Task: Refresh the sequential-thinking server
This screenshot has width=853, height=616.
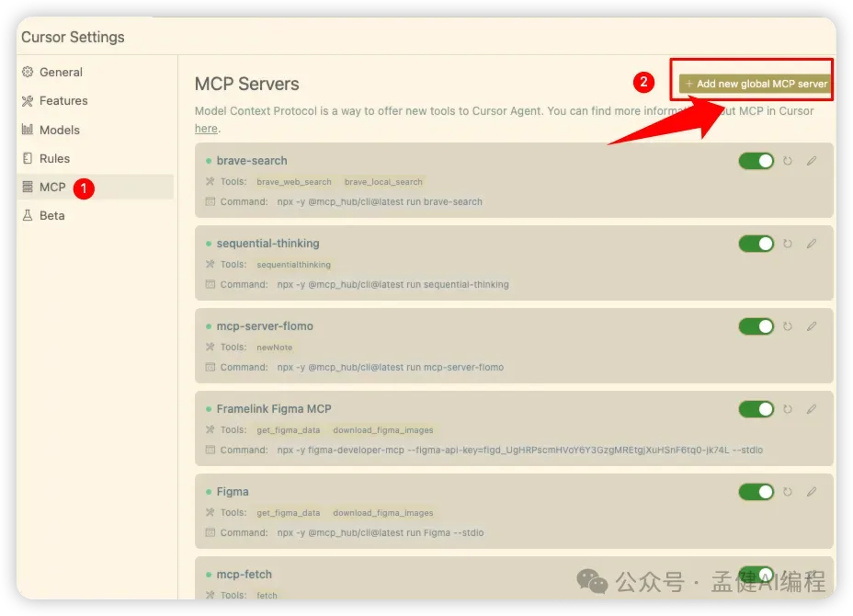Action: click(x=787, y=244)
